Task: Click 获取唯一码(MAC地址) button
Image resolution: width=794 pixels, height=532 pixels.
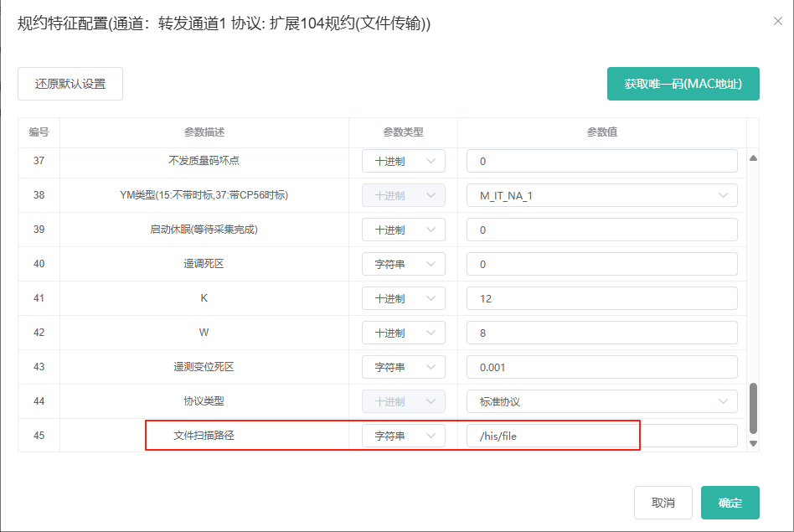Action: tap(683, 84)
